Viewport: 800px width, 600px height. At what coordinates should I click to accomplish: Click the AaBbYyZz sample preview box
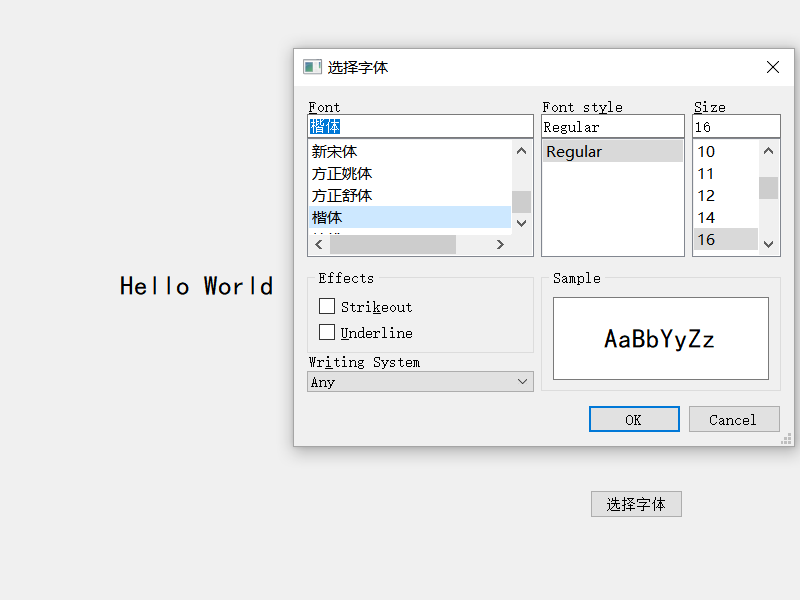[x=661, y=338]
